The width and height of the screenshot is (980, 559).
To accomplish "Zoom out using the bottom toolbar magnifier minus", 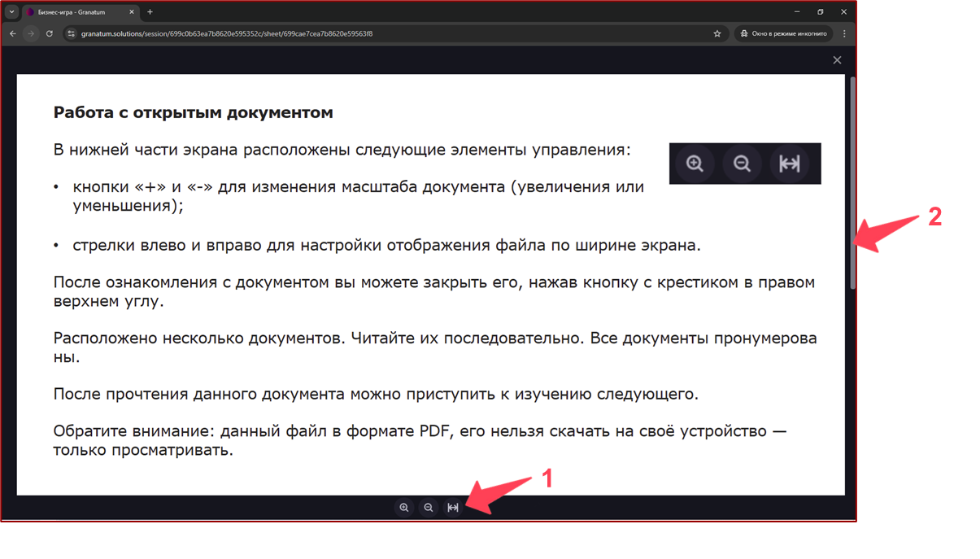I will point(429,508).
